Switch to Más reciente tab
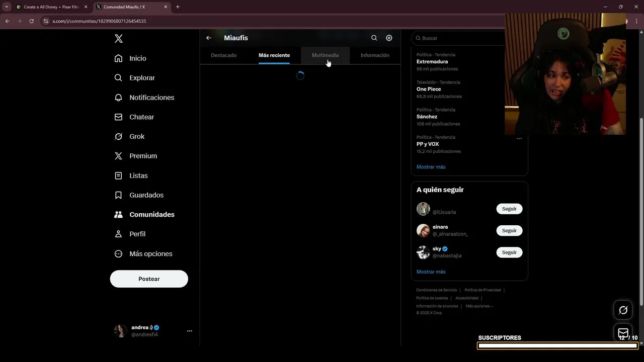 tap(274, 55)
